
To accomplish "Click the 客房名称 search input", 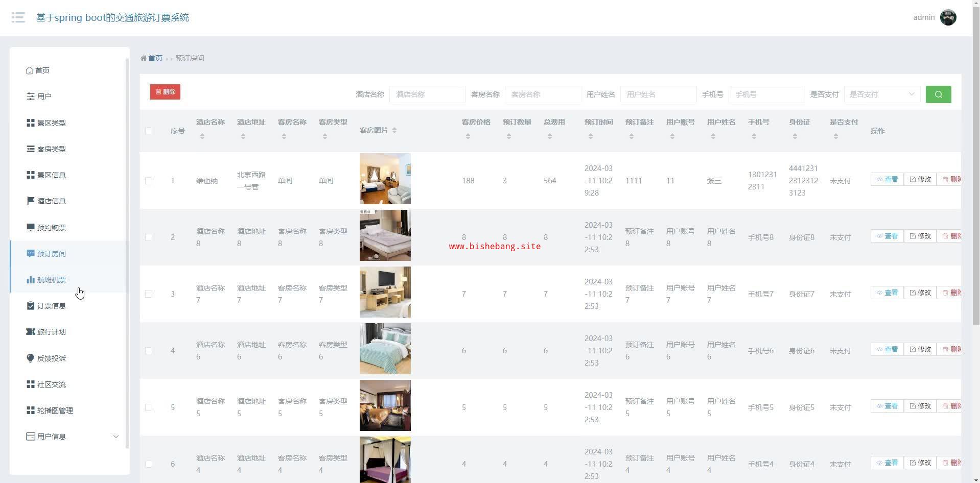I will click(x=543, y=94).
